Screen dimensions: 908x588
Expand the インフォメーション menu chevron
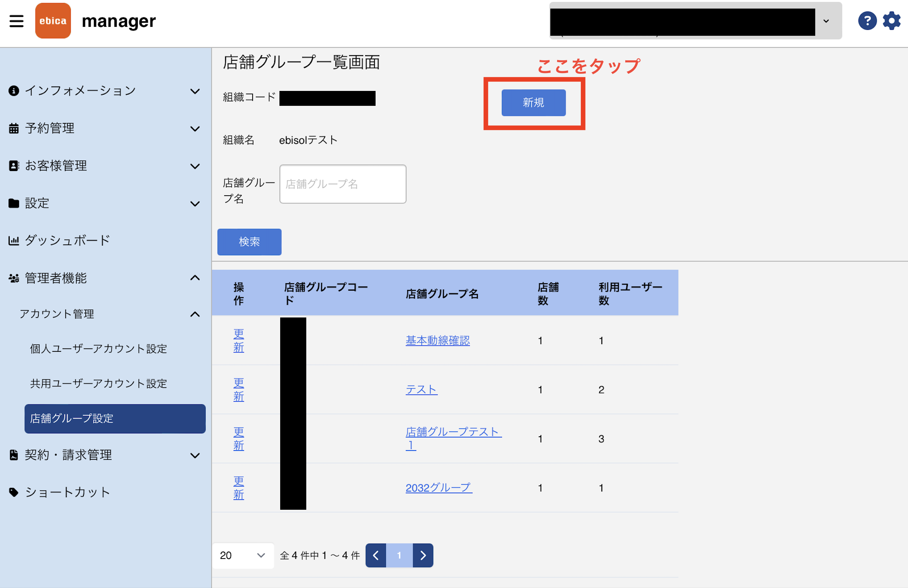tap(195, 91)
